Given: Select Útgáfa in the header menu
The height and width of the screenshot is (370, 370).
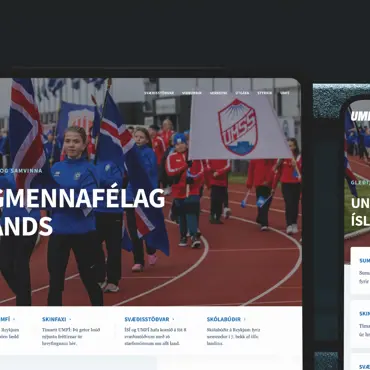Looking at the screenshot, I should coord(242,93).
